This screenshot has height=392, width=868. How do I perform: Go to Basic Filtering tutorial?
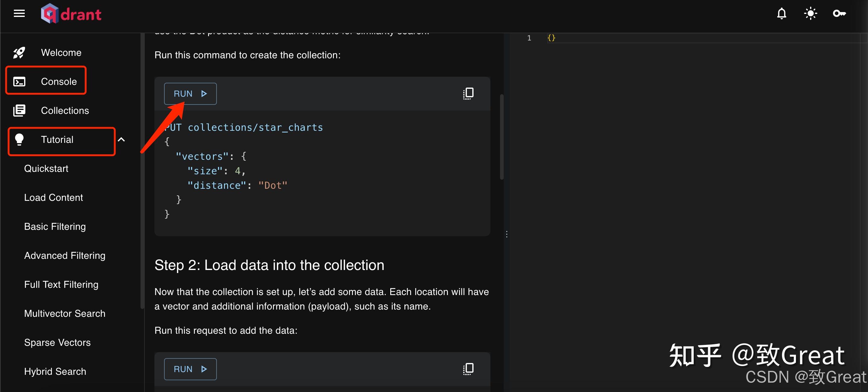[55, 227]
